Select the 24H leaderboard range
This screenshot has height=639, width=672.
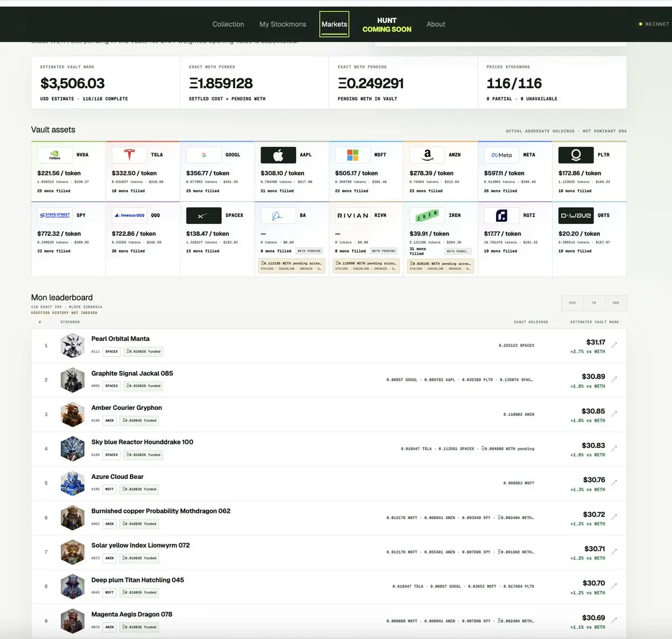tap(572, 303)
